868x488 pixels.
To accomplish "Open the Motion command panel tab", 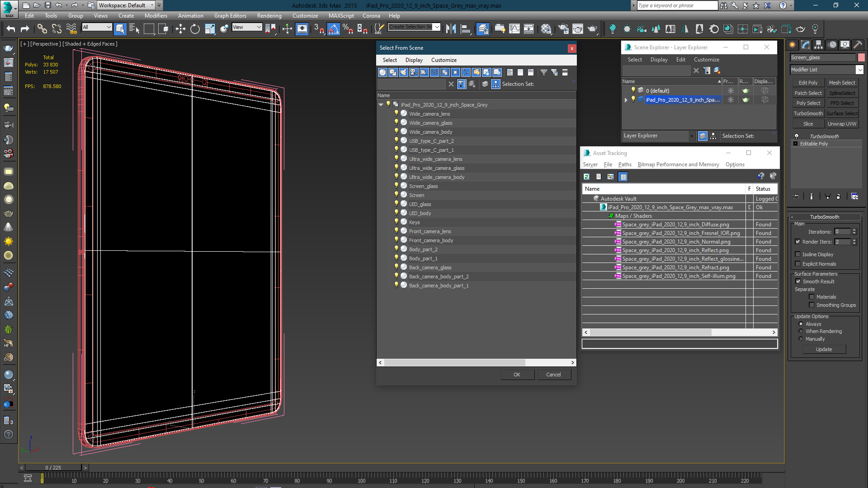I will [x=832, y=45].
